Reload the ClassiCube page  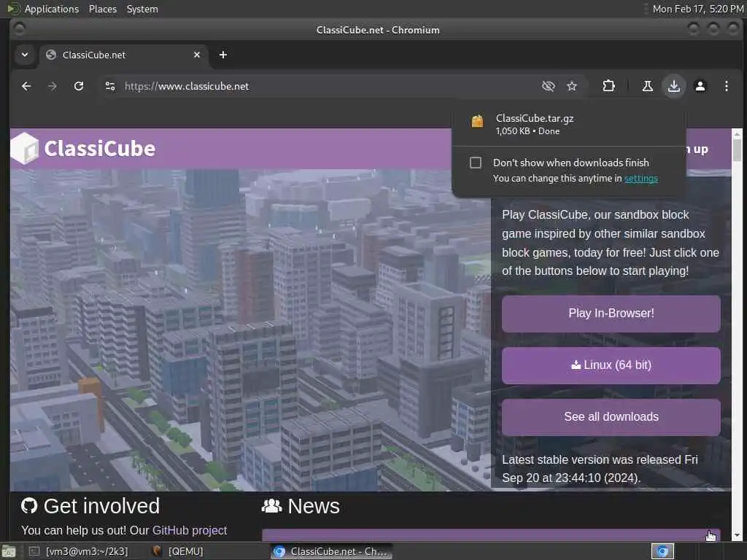pos(79,86)
